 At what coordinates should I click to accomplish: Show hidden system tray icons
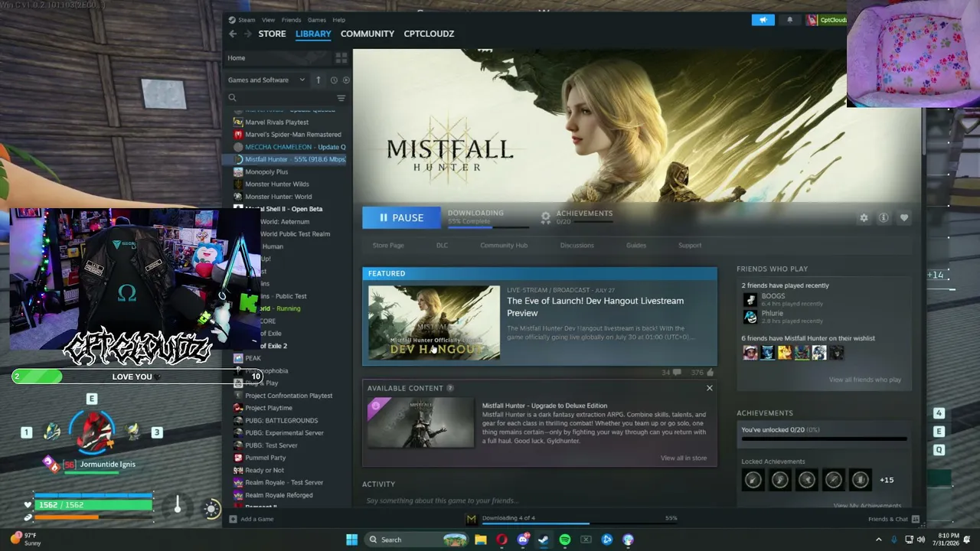point(878,540)
